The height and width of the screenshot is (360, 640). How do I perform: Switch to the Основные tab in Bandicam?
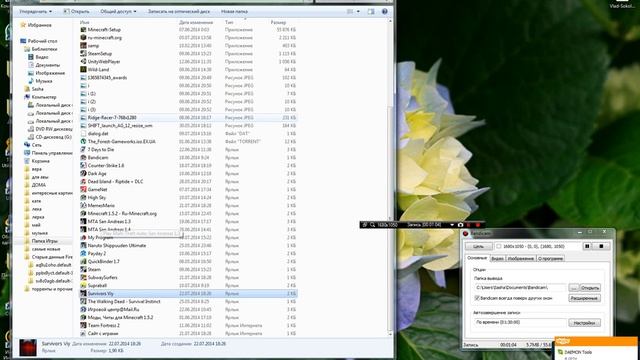[477, 258]
